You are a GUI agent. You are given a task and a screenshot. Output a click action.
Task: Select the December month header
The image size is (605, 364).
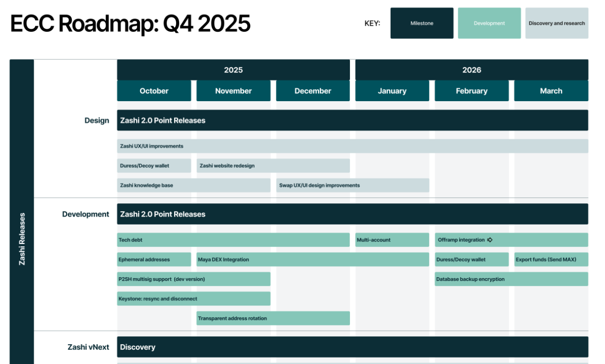tap(313, 91)
